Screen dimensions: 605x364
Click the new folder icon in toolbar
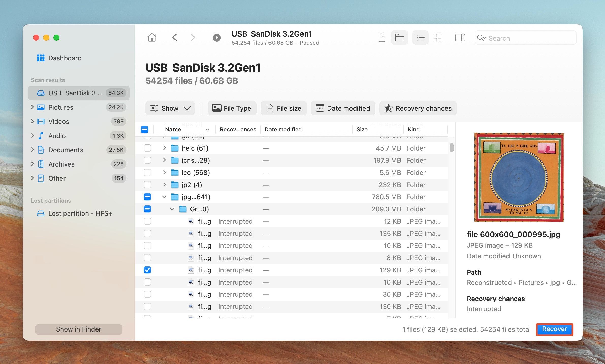399,38
